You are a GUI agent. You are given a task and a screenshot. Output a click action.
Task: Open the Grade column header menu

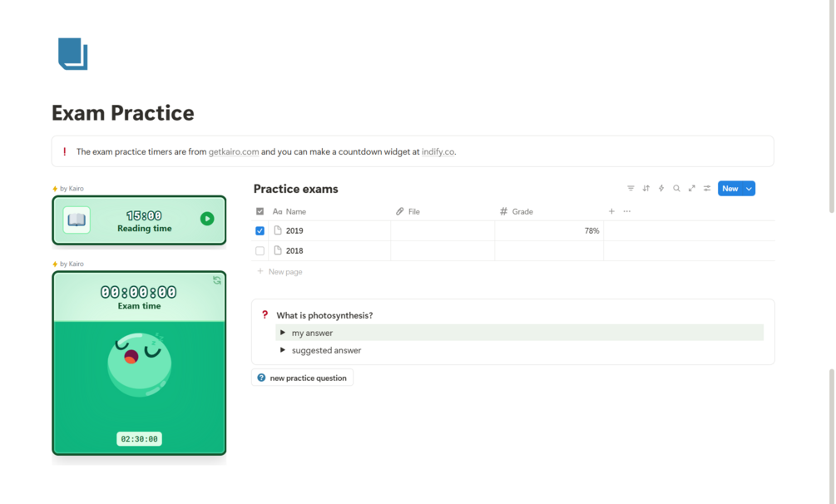[x=516, y=211]
